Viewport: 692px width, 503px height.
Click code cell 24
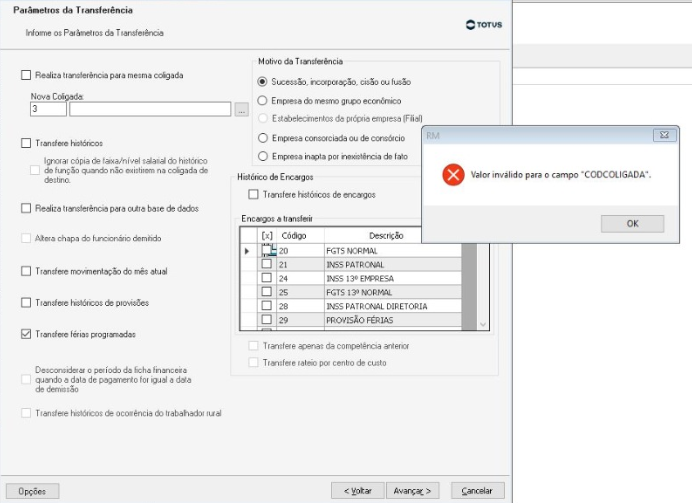click(300, 278)
